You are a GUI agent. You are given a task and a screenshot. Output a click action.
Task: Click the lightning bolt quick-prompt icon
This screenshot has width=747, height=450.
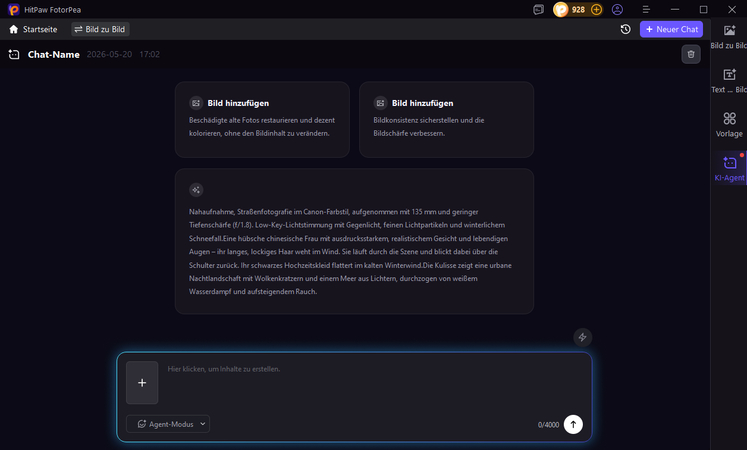[x=582, y=337]
